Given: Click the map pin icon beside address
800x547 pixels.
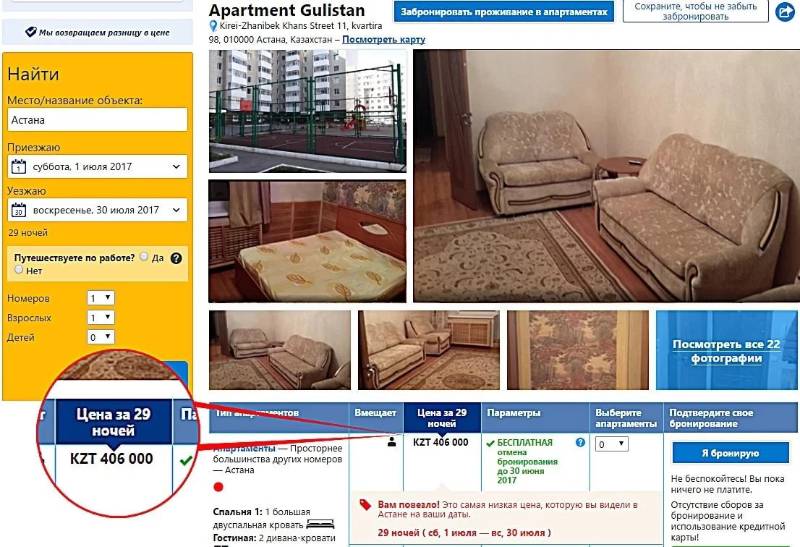Looking at the screenshot, I should (x=213, y=26).
